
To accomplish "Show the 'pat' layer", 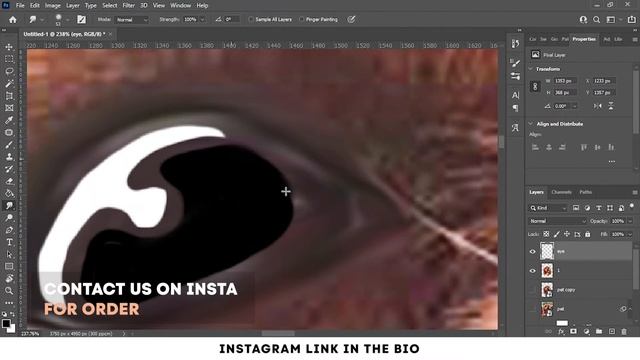I will click(x=532, y=309).
